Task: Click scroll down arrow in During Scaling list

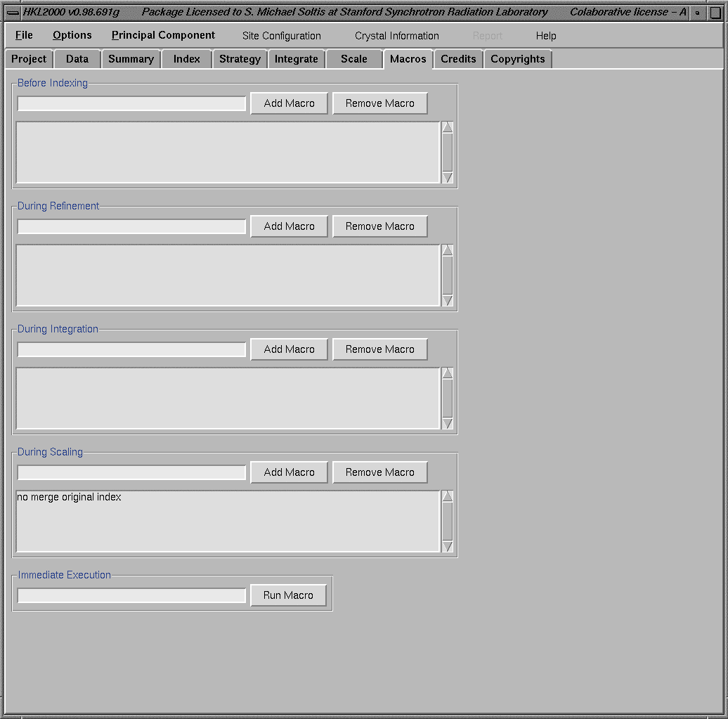Action: (447, 547)
